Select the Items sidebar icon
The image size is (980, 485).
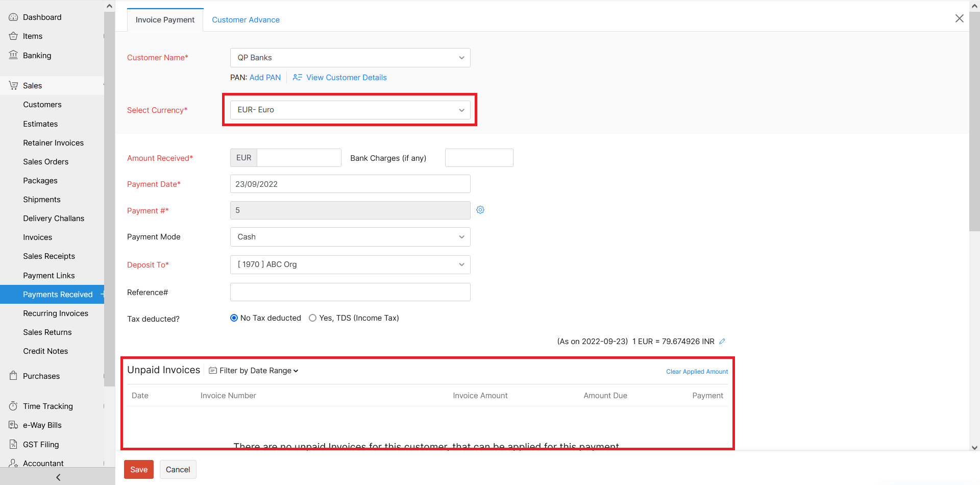[13, 36]
